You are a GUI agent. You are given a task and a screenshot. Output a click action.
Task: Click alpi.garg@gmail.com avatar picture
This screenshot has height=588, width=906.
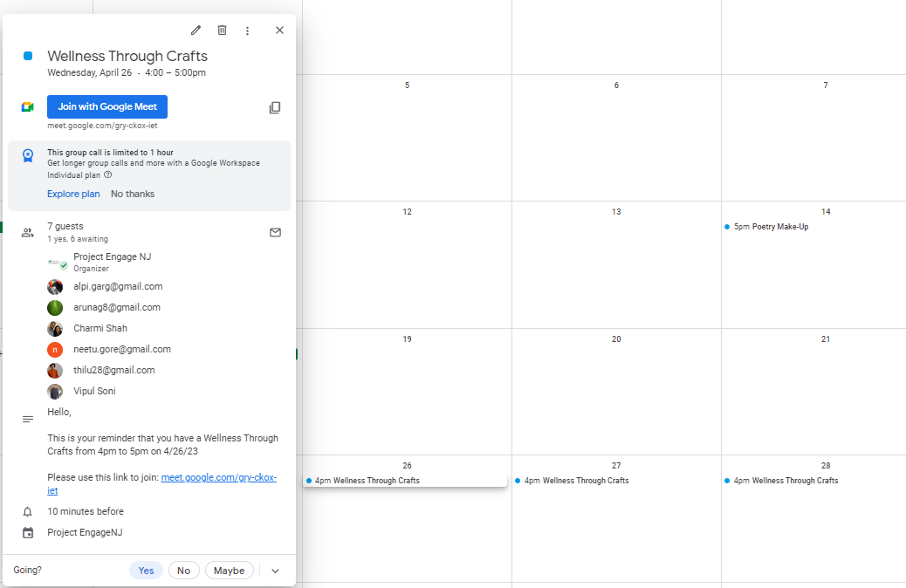click(x=55, y=286)
